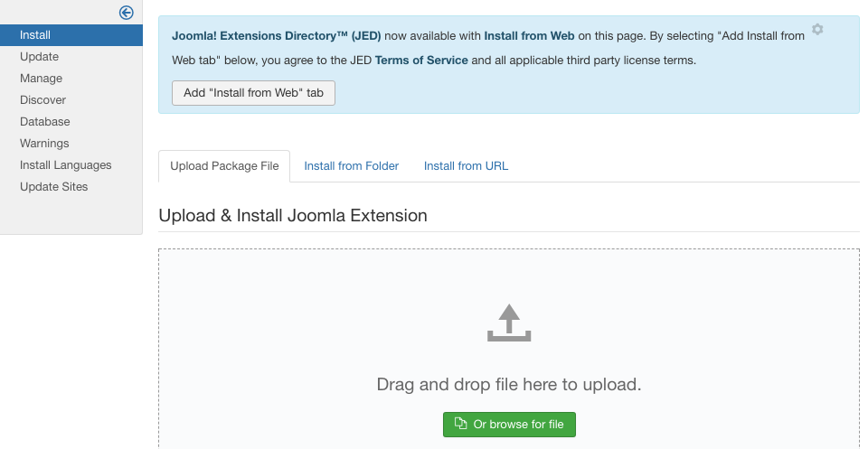Open the Install sidebar item
Screen dimensions: 868x449
(x=71, y=35)
